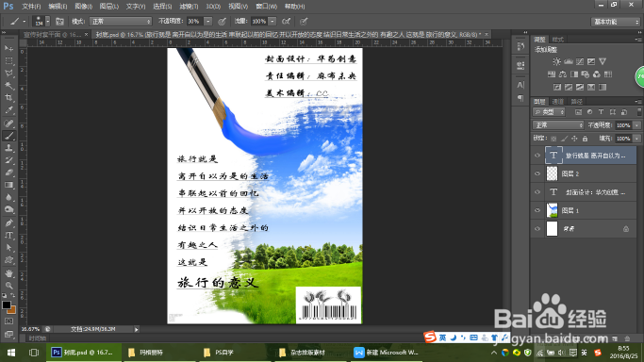This screenshot has height=362, width=644.
Task: Select the Healing Brush tool
Action: tap(8, 123)
